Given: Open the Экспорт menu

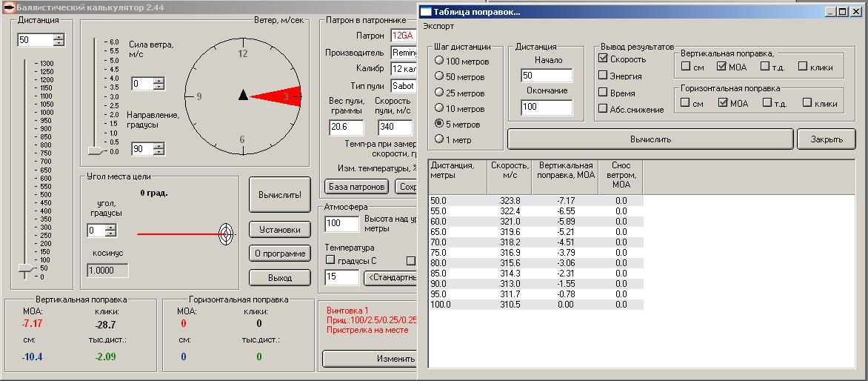Looking at the screenshot, I should pyautogui.click(x=438, y=26).
